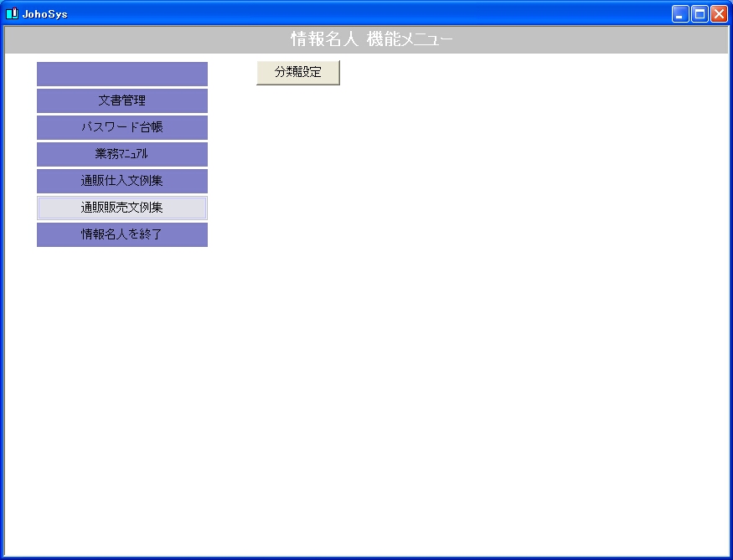733x560 pixels.
Task: Open パスワード台帳 menu item
Action: click(x=122, y=127)
